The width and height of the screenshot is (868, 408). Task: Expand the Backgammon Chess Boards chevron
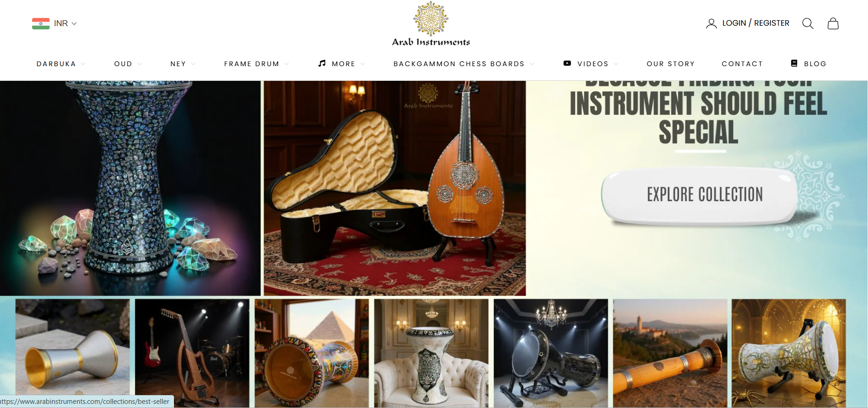tap(532, 64)
